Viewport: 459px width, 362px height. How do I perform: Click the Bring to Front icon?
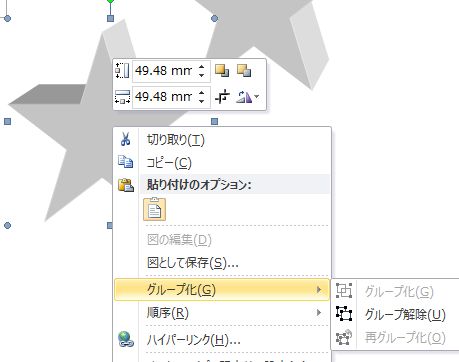coord(222,71)
